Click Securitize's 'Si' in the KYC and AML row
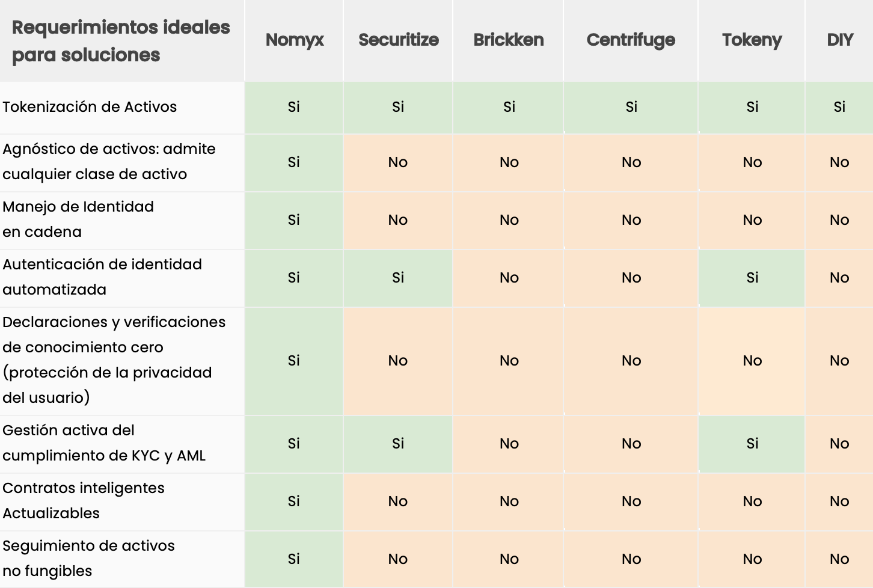 click(398, 444)
